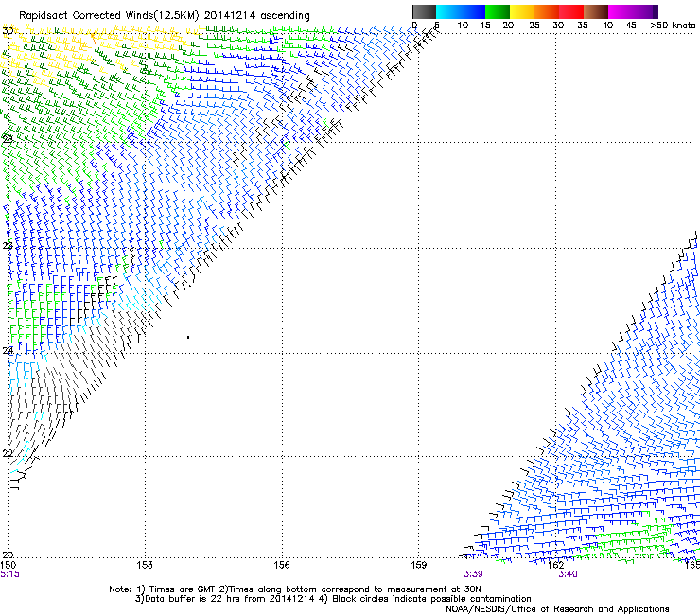Click latitude label '26' on left axis

8,245
